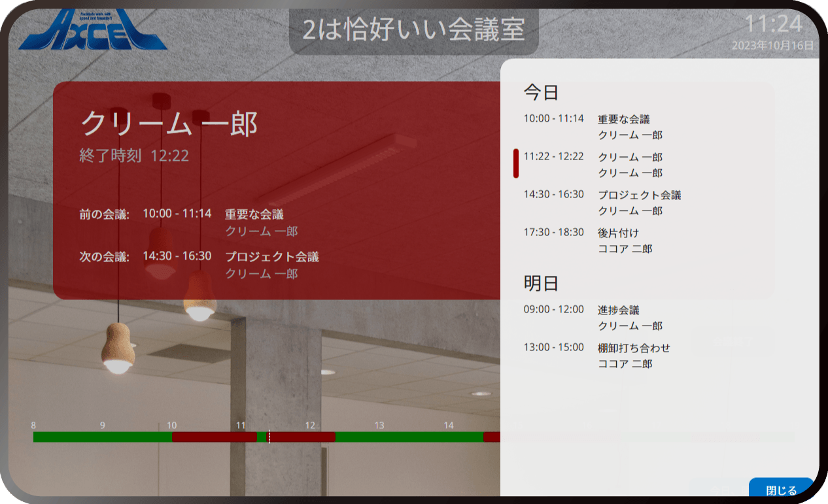
Task: Select the 後片付け meeting by ココア 二郎
Action: (x=621, y=241)
